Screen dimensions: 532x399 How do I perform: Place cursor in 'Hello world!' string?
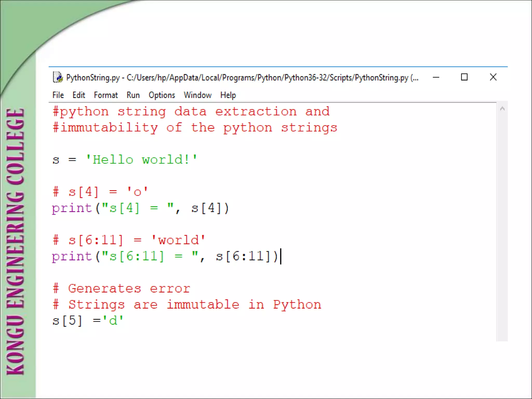tap(142, 160)
